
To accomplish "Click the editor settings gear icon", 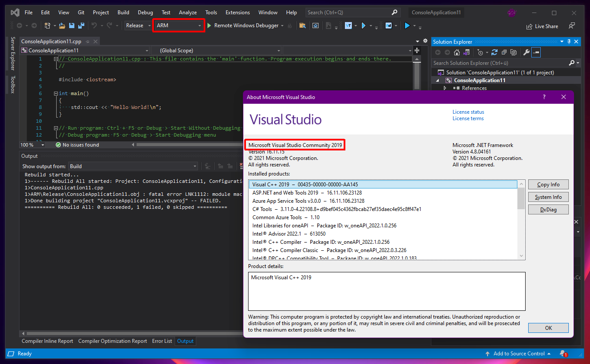I will [x=425, y=42].
